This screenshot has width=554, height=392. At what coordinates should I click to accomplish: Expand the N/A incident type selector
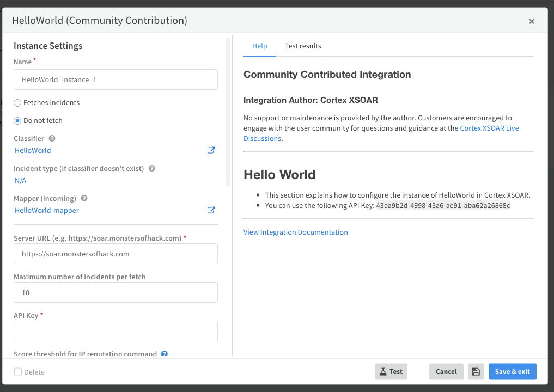(x=21, y=180)
